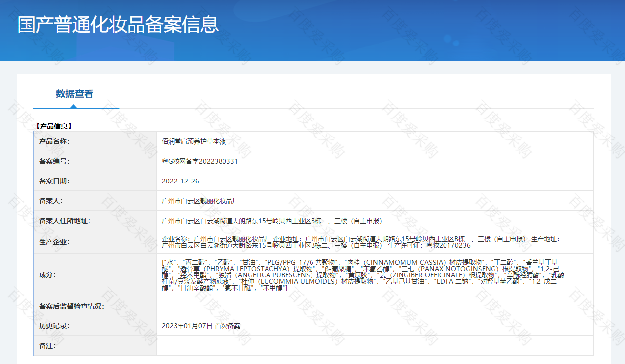Click the 备案日期 row label

click(54, 181)
